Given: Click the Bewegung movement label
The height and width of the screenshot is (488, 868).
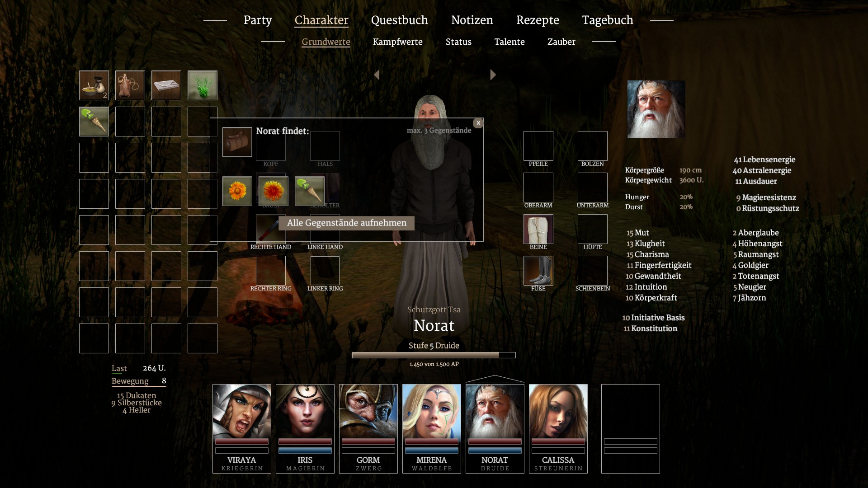Looking at the screenshot, I should [130, 381].
